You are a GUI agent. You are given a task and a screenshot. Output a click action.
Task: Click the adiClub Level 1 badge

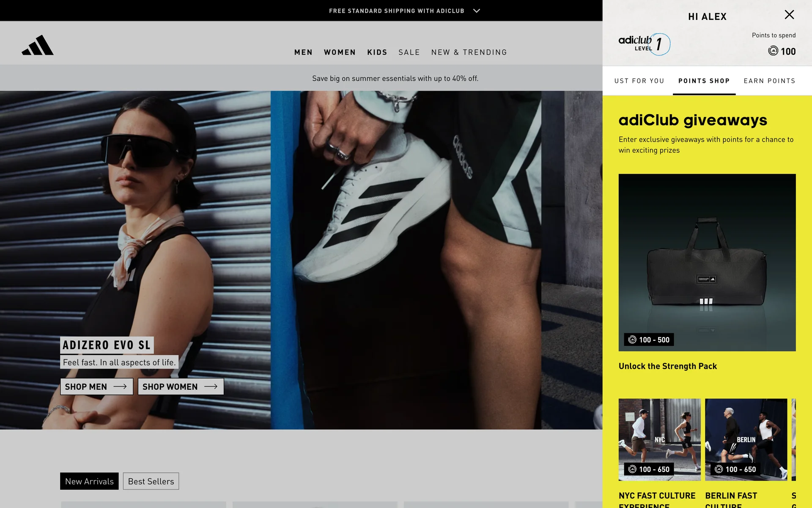tap(644, 44)
